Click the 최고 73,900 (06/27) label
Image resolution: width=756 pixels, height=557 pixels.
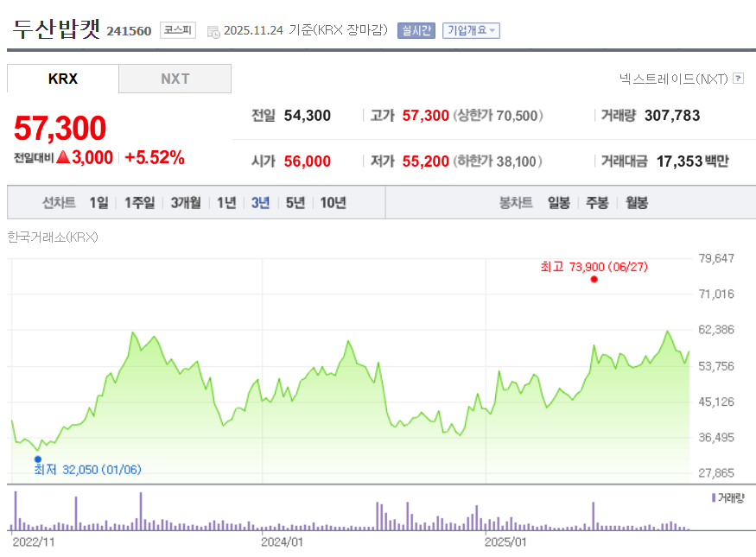coord(594,267)
